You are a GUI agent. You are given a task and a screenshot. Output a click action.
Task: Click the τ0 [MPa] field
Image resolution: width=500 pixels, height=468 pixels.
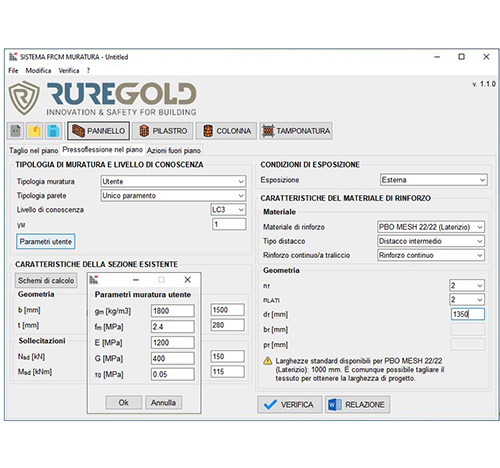point(173,374)
